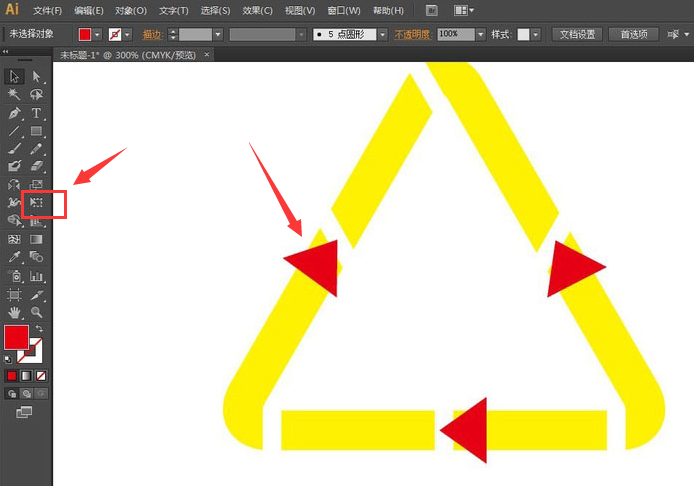Select the Direct Selection tool
This screenshot has height=486, width=694.
[36, 76]
